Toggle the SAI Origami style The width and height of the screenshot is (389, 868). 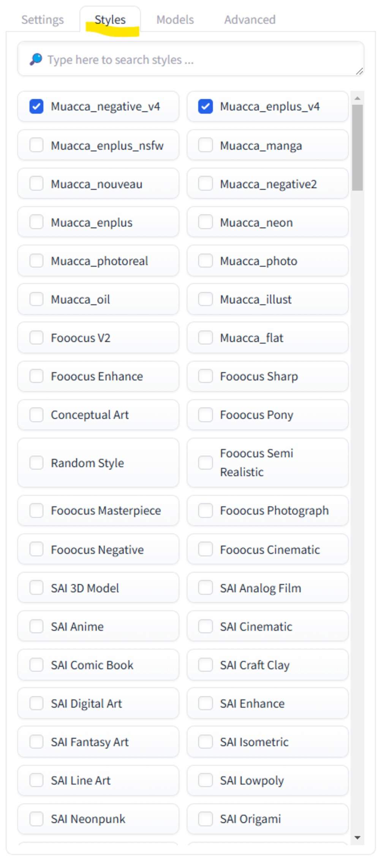tap(206, 819)
